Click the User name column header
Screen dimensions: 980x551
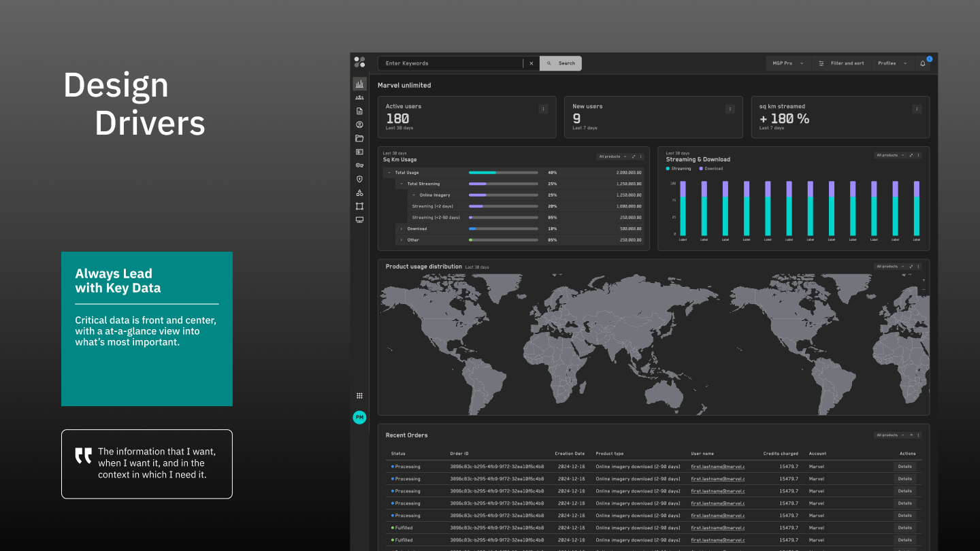pos(702,454)
